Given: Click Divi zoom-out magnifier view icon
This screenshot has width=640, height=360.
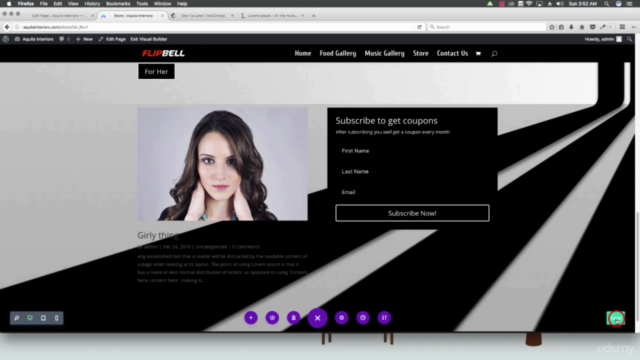Looking at the screenshot, I should (x=17, y=318).
